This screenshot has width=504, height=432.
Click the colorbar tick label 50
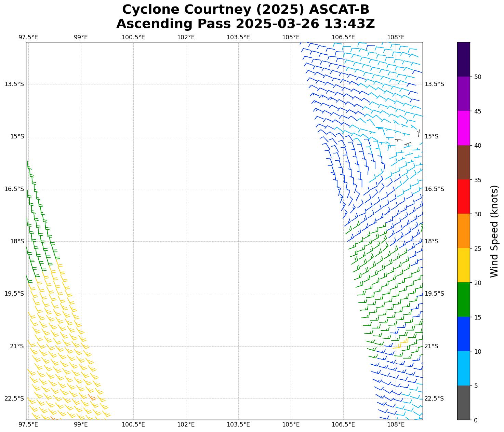pos(478,77)
